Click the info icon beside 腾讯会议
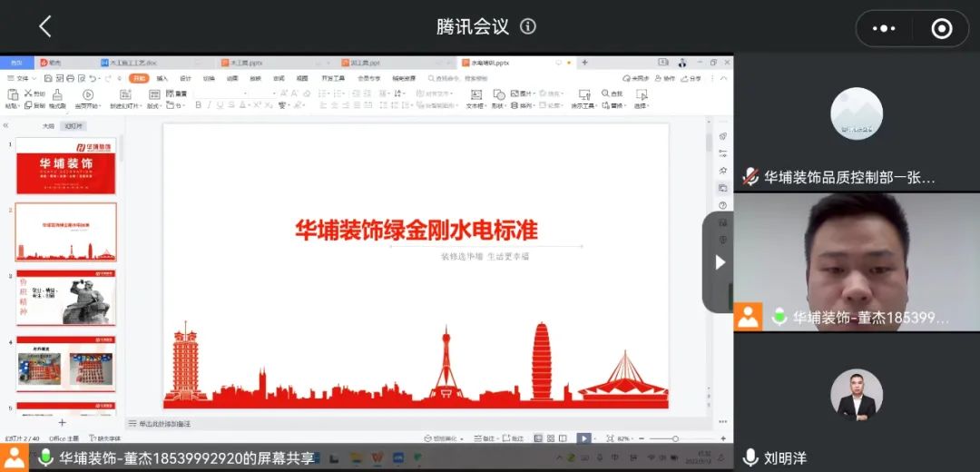Screen dimensions: 980x472 coord(528,26)
